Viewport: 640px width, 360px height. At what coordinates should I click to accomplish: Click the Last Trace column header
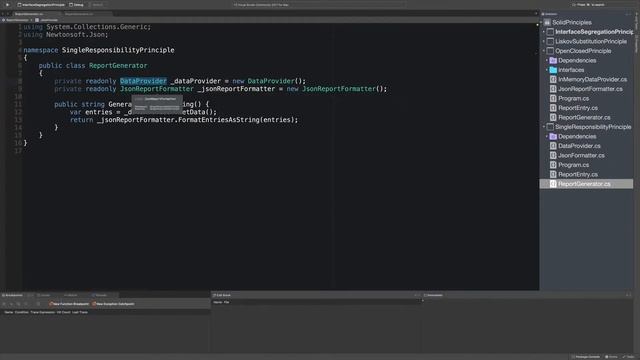coord(80,312)
